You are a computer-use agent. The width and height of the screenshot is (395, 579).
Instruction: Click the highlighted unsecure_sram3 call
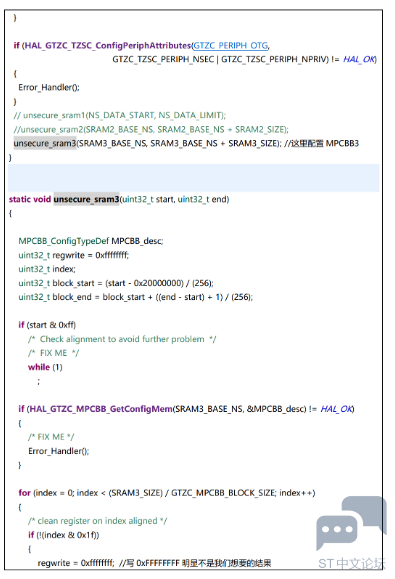45,143
